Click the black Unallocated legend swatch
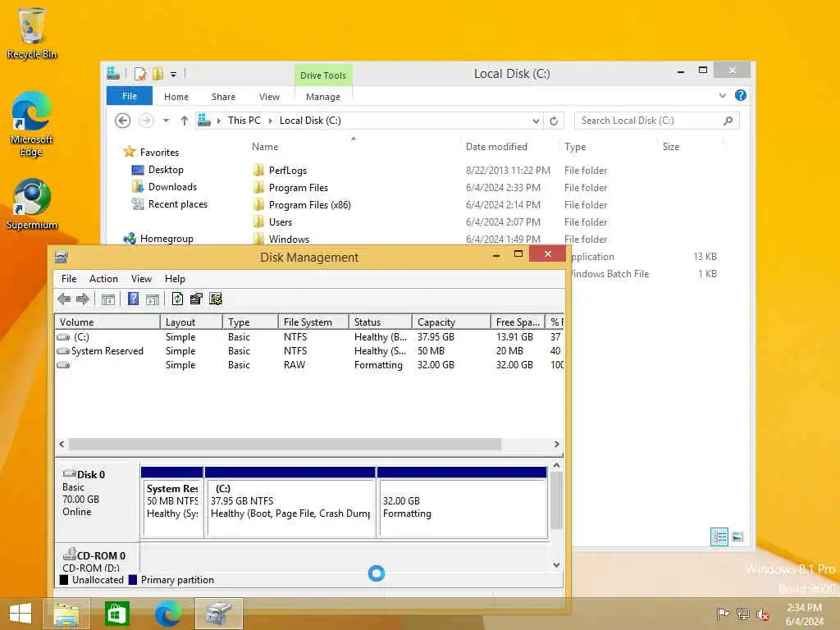This screenshot has height=630, width=840. point(64,580)
